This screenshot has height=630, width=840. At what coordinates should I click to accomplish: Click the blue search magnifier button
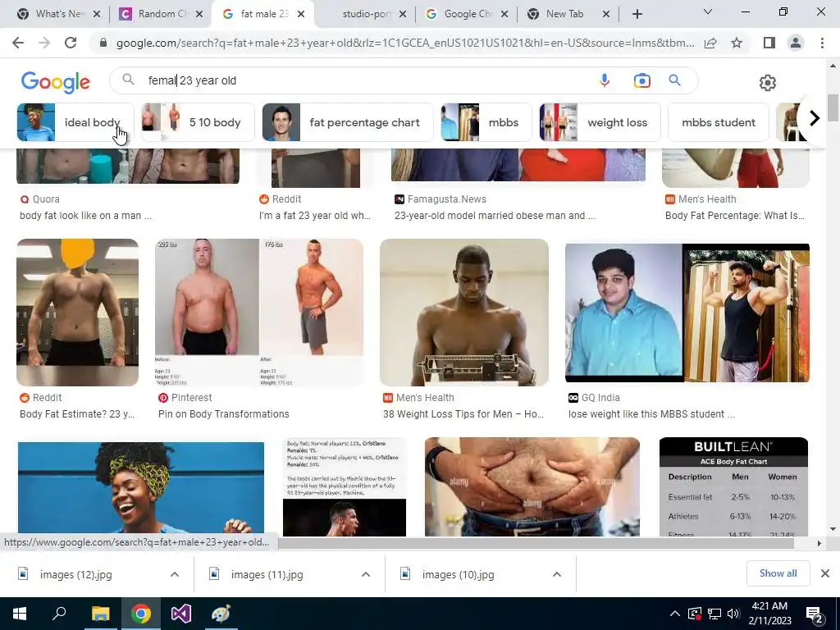coord(674,80)
